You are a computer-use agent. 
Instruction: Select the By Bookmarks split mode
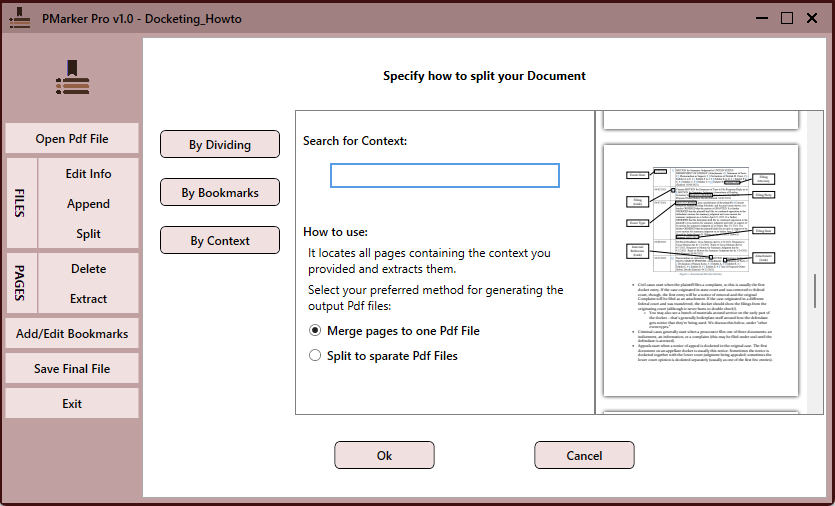pos(220,192)
